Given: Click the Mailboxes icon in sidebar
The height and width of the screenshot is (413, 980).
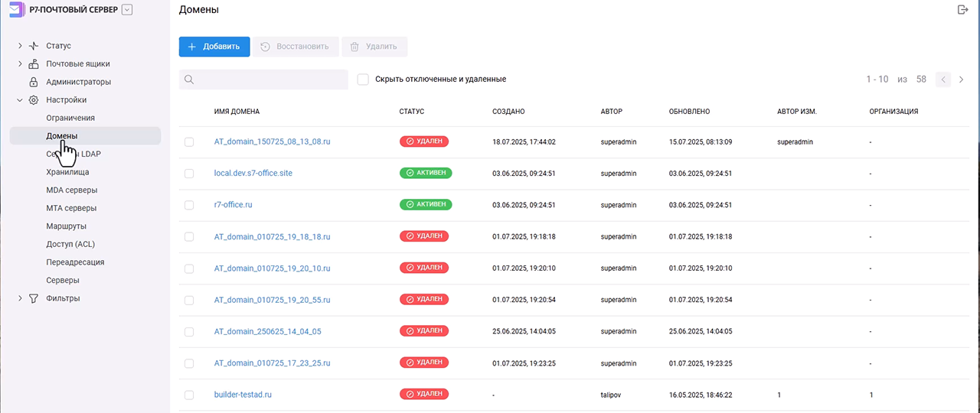Looking at the screenshot, I should [34, 64].
